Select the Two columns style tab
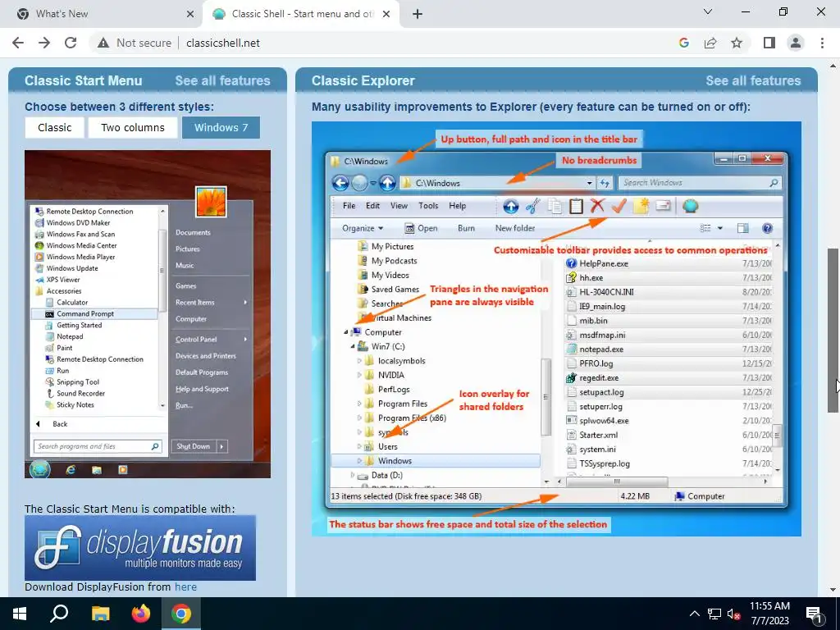Screen dimensions: 840x630 pyautogui.click(x=133, y=127)
